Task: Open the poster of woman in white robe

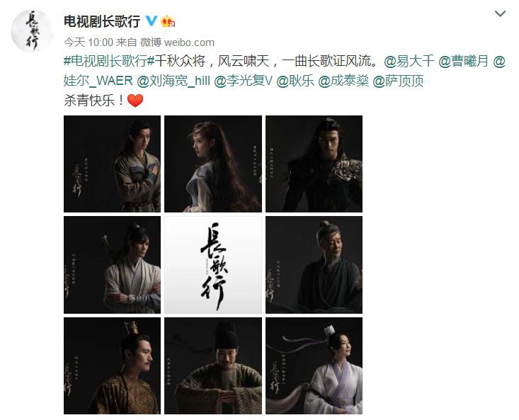Action: [x=314, y=365]
